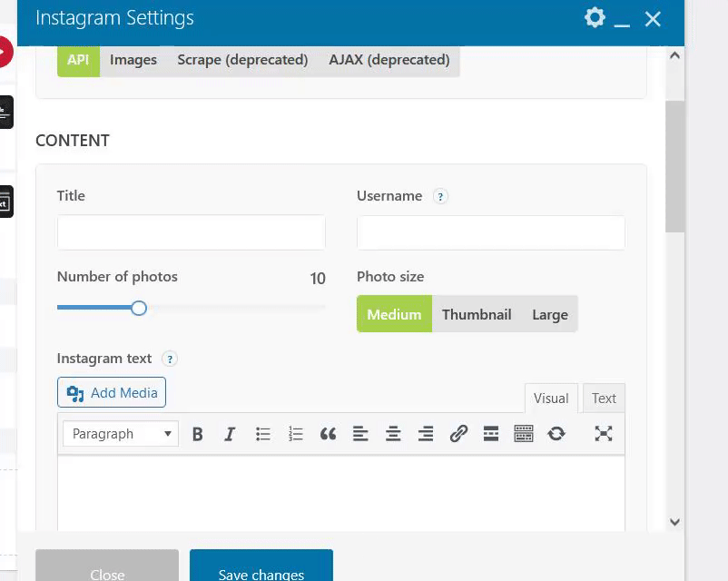
Task: Click the Add Media button
Action: [x=112, y=392]
